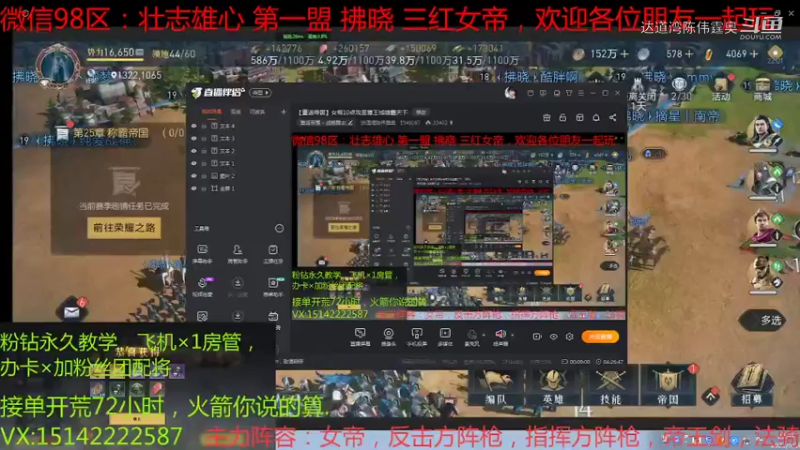The image size is (800, 450).
Task: Open the microphone tool with the purple badge
Action: coord(203,287)
